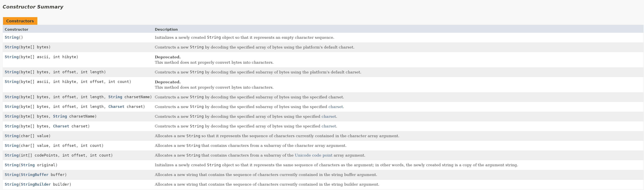Image resolution: width=644 pixels, height=190 pixels.
Task: Open String(byte[] bytes, int offset, int length) link
Action: (11, 72)
